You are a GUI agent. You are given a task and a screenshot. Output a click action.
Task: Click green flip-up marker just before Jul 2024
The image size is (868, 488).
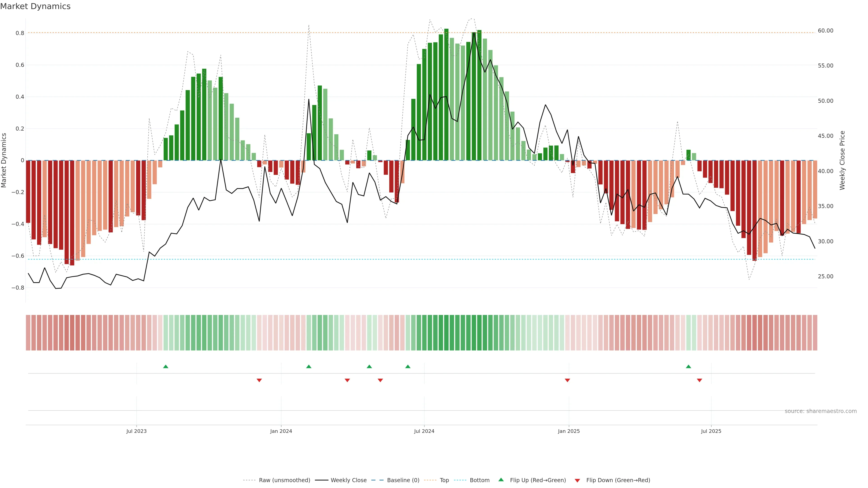pyautogui.click(x=408, y=366)
